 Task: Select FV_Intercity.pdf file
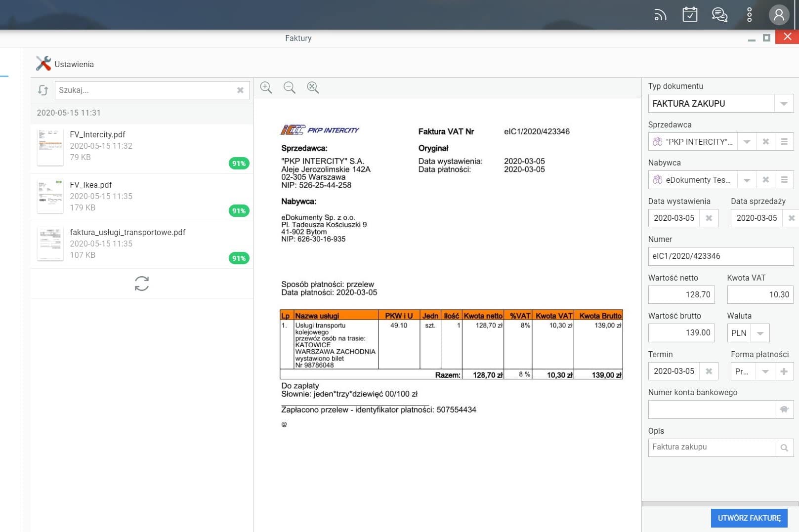point(142,148)
